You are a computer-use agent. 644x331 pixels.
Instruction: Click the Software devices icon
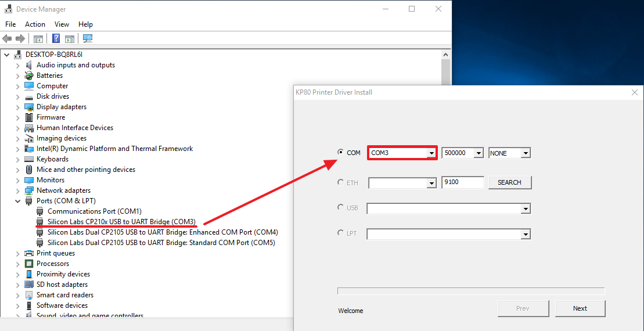(x=29, y=305)
